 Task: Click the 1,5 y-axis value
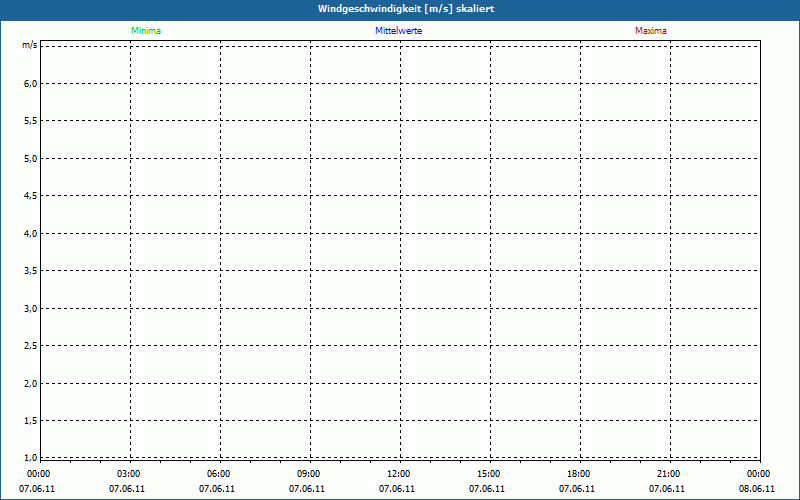(31, 421)
